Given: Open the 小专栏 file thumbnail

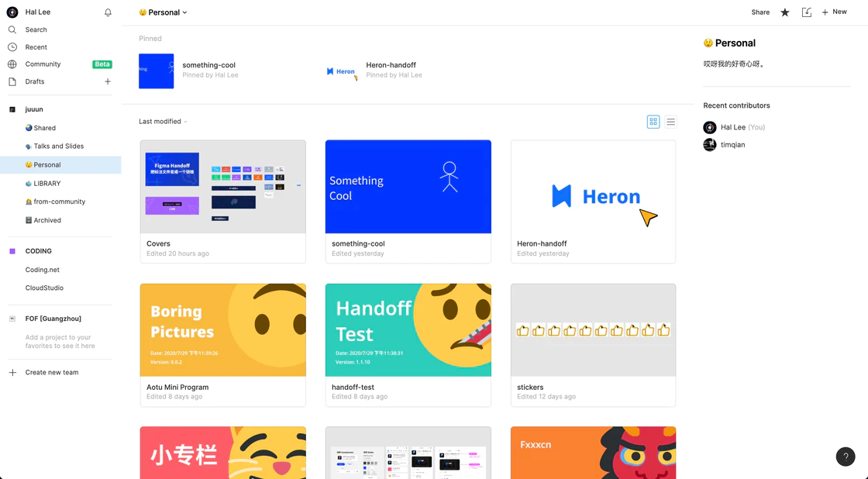Looking at the screenshot, I should pos(223,453).
